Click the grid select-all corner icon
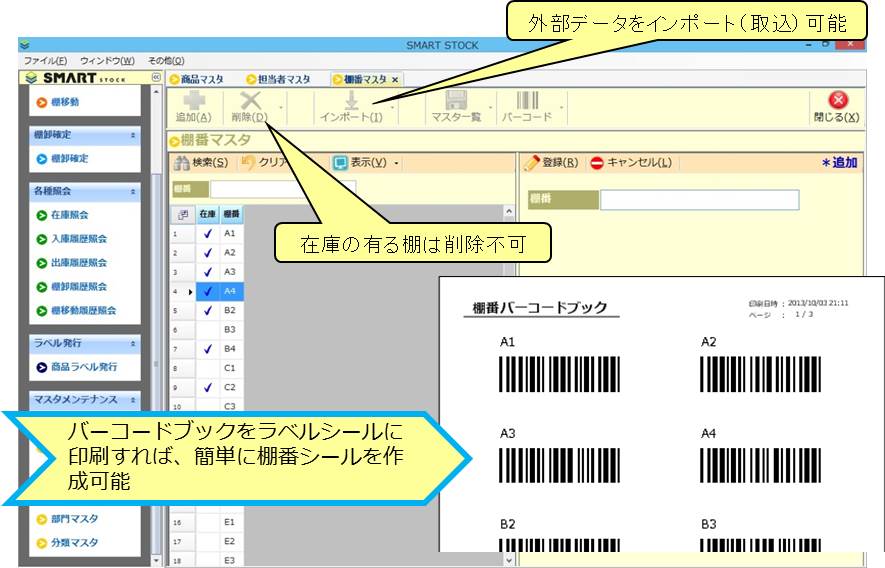885x568 pixels. click(x=183, y=215)
